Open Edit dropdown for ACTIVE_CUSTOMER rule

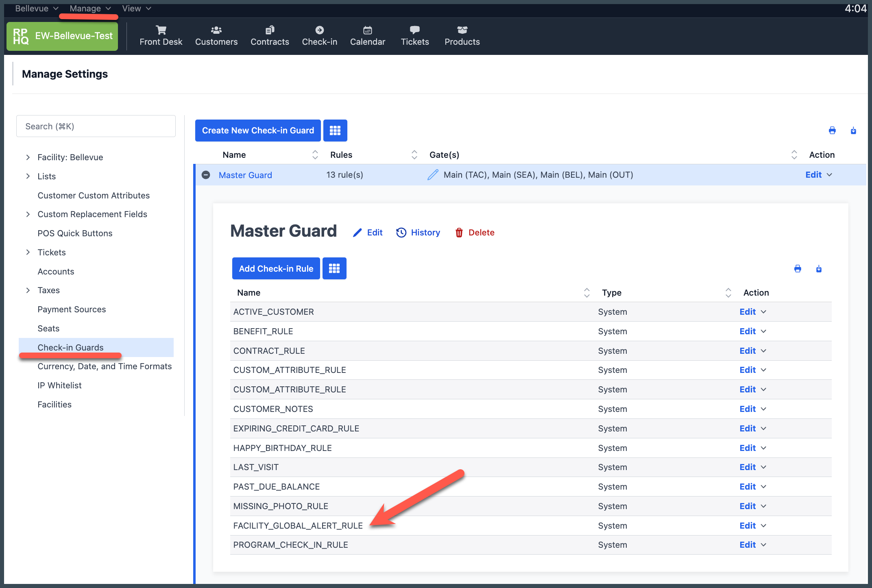[x=753, y=312]
